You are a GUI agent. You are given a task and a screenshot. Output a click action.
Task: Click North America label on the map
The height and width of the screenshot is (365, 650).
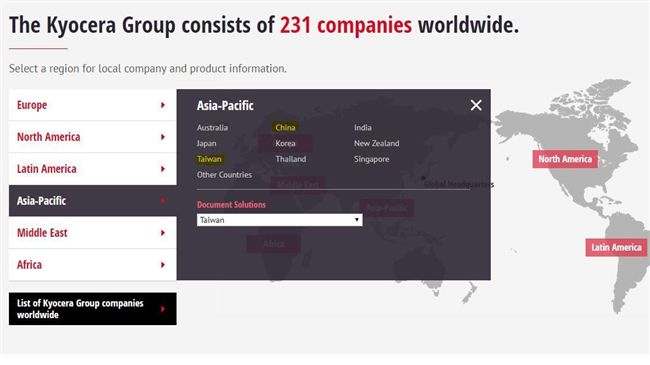pyautogui.click(x=565, y=159)
